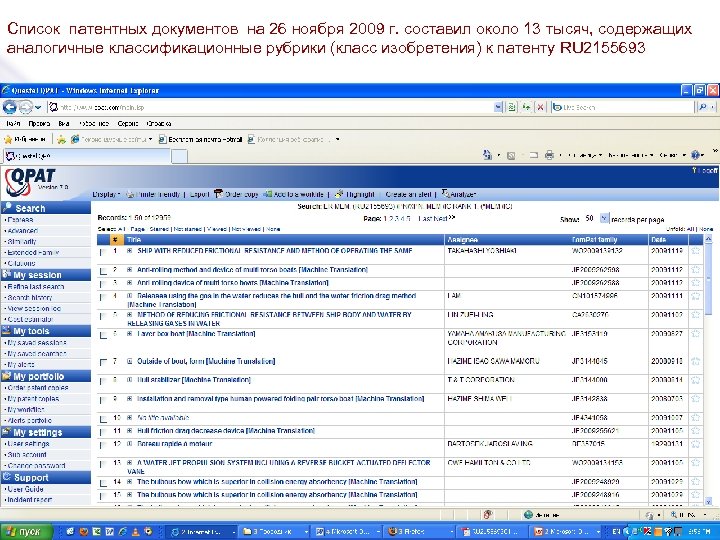
Task: Expand record 13 A WATER JET PROPULSION SYSTEM
Action: [x=129, y=463]
